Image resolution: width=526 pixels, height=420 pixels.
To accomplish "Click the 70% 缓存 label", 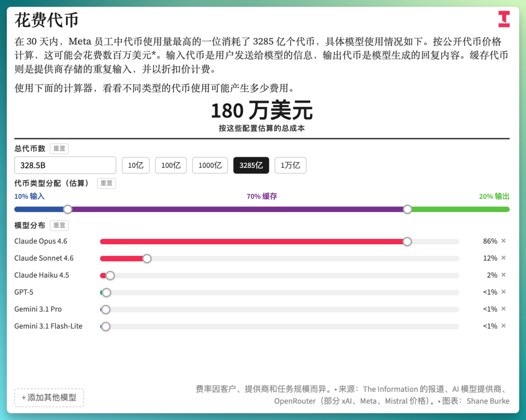I will coord(262,196).
